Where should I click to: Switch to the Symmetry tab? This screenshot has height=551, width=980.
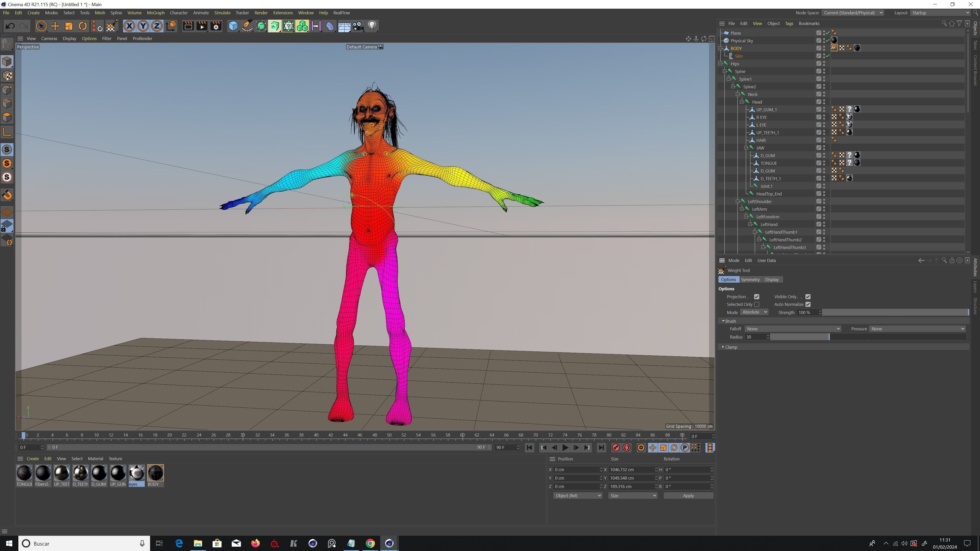[x=750, y=280]
